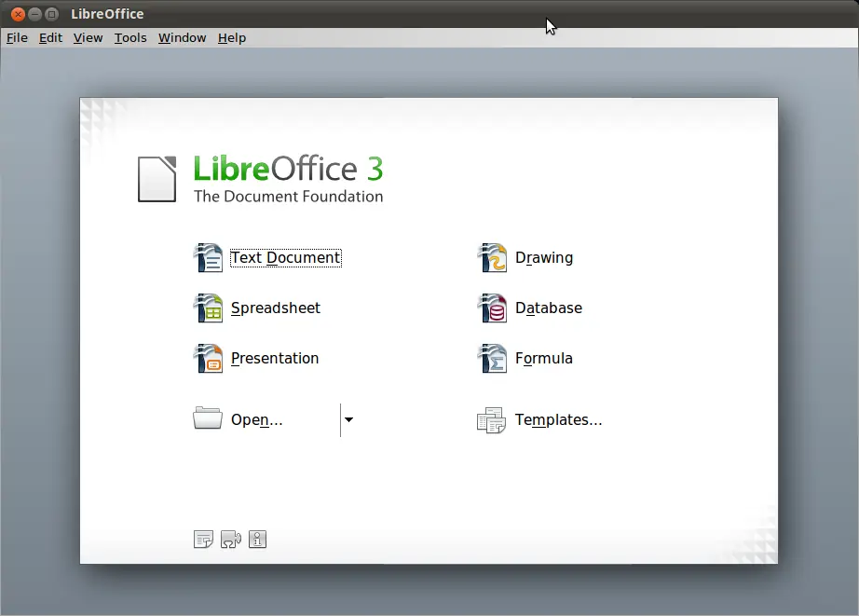Click the get more templates page icon
The image size is (859, 616).
point(203,540)
